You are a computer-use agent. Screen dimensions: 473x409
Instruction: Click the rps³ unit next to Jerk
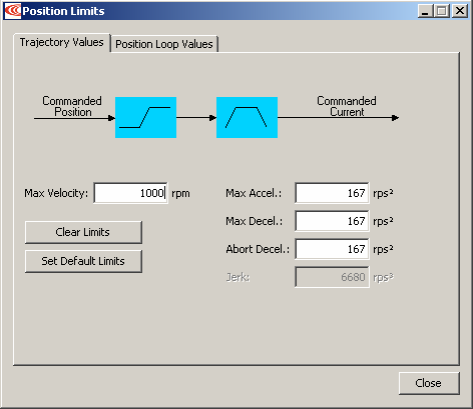pyautogui.click(x=383, y=277)
